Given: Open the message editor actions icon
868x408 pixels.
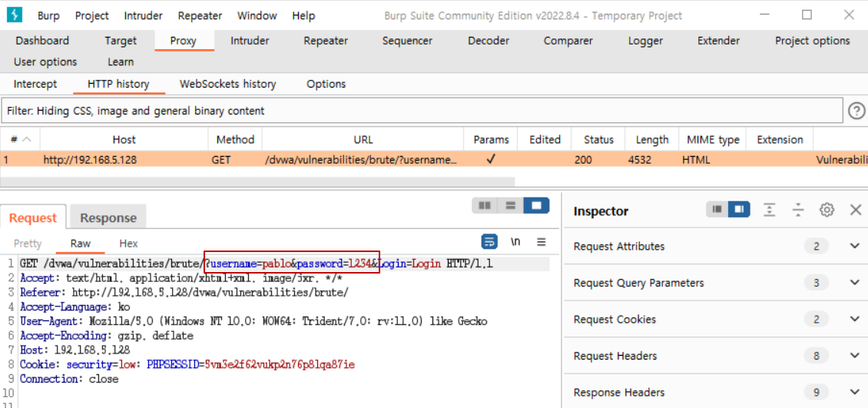Looking at the screenshot, I should 489,242.
